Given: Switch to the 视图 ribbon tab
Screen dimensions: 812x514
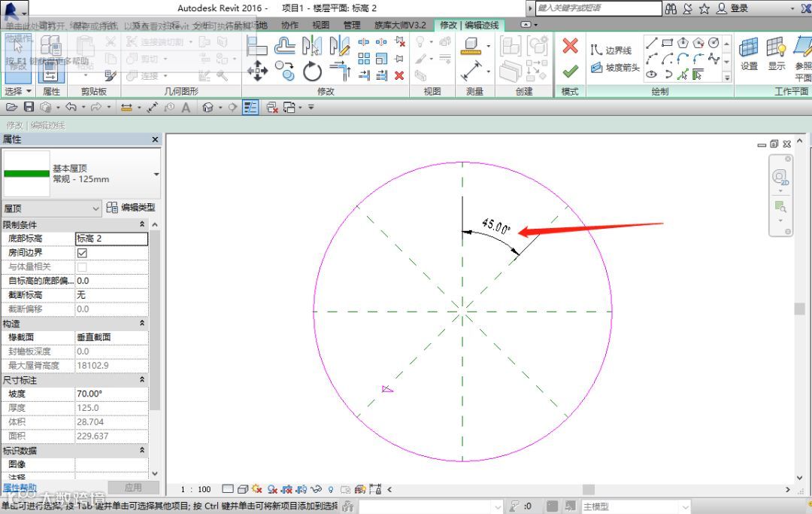Looking at the screenshot, I should (321, 25).
